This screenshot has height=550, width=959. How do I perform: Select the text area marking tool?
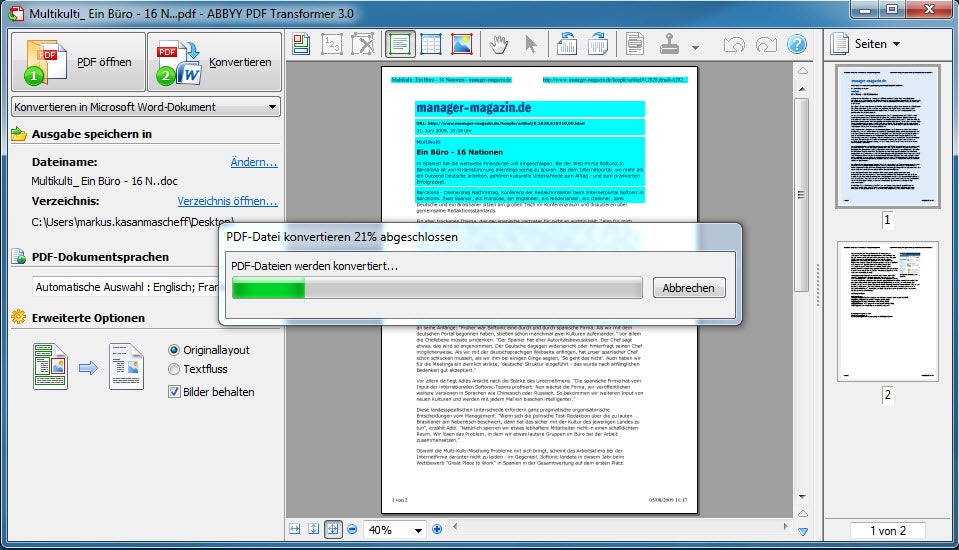click(x=401, y=45)
